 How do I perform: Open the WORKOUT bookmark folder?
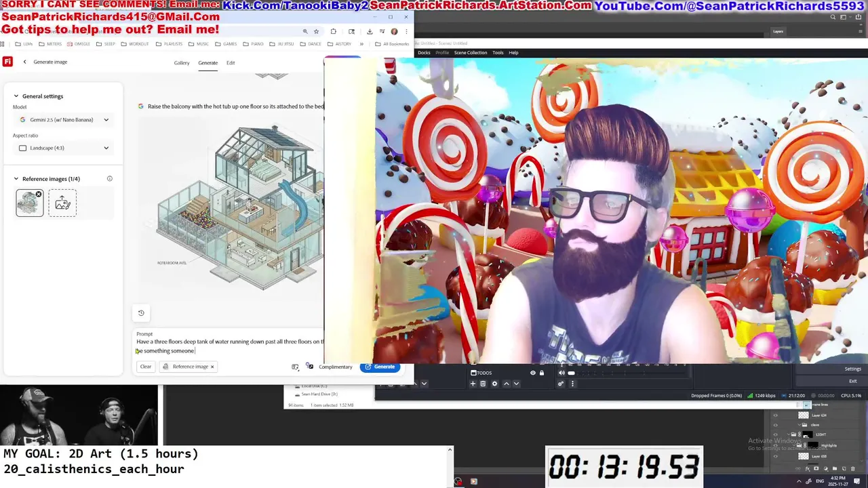[x=134, y=44]
